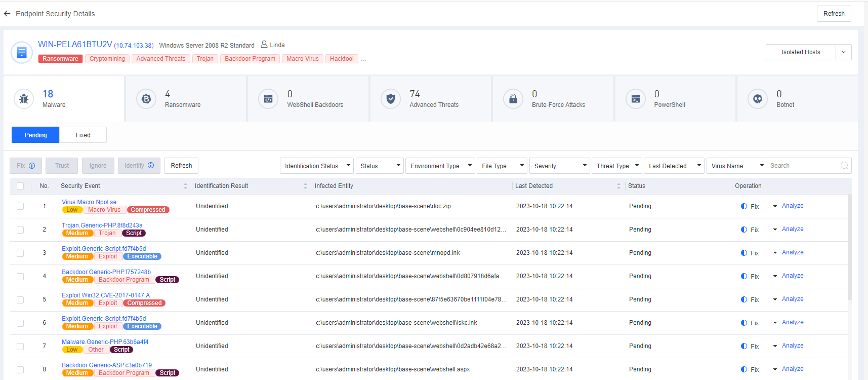Click the magnifier icon in Search box
The image size is (868, 380).
(844, 166)
